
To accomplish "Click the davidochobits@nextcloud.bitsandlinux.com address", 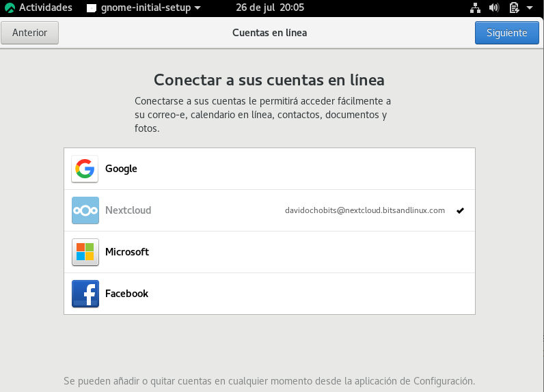I will pos(365,210).
